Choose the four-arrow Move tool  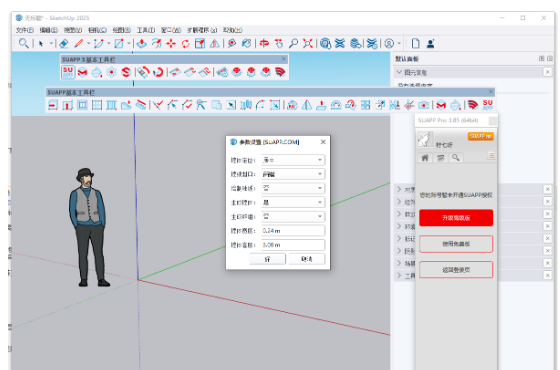171,44
